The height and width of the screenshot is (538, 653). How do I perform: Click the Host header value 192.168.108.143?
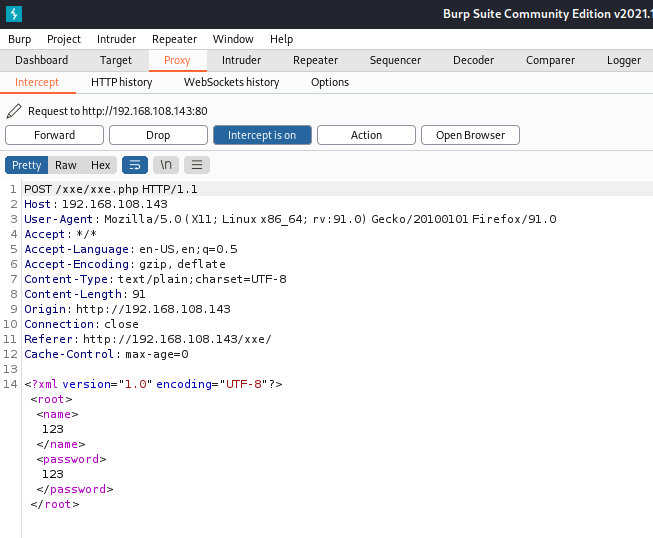tap(115, 204)
